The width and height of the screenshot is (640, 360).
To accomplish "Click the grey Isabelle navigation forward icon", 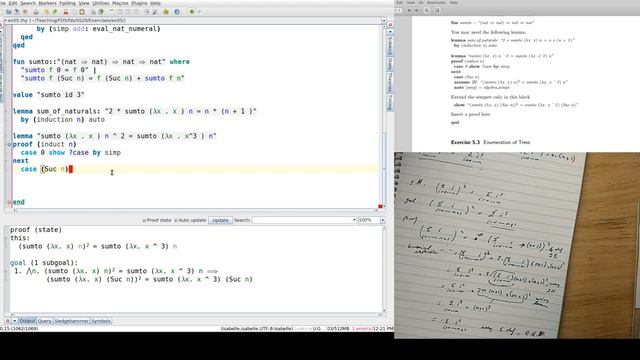I will [x=199, y=12].
